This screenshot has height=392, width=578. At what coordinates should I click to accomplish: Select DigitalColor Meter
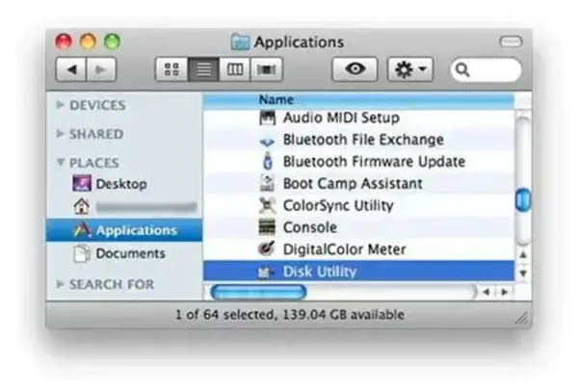pyautogui.click(x=358, y=249)
